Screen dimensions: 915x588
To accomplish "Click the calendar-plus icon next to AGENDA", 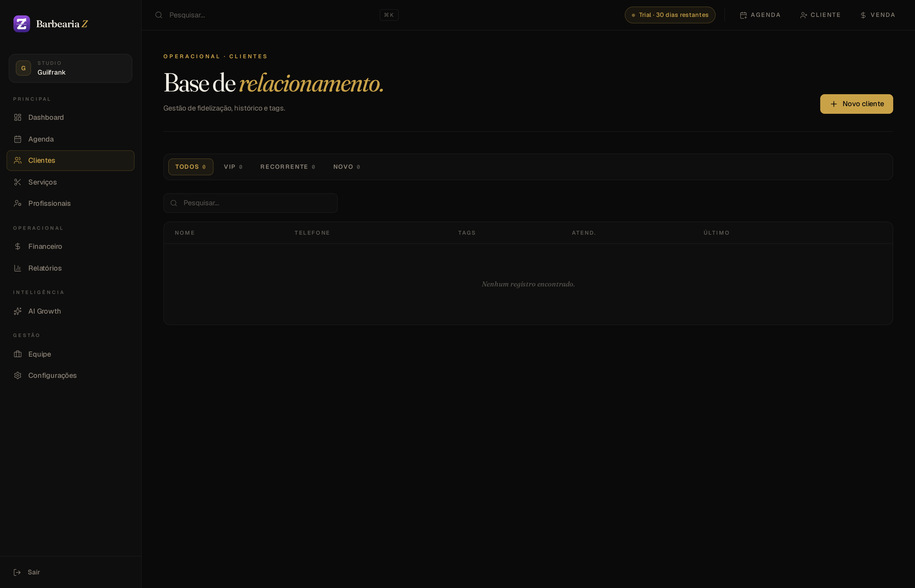I will pyautogui.click(x=743, y=15).
